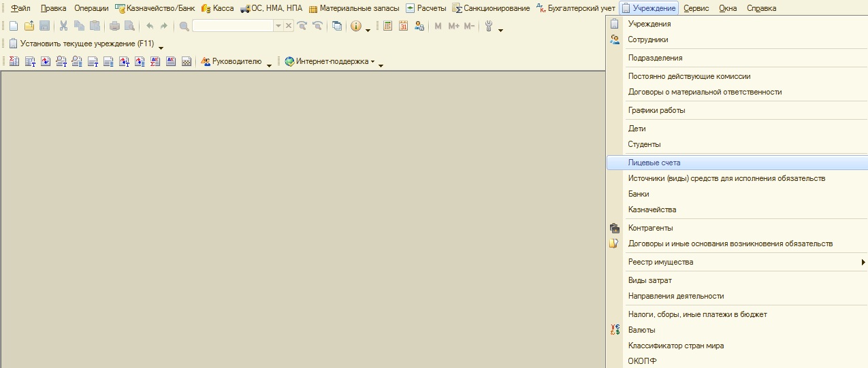868x368 pixels.
Task: Open the Казначейство/Банк menu
Action: (156, 8)
